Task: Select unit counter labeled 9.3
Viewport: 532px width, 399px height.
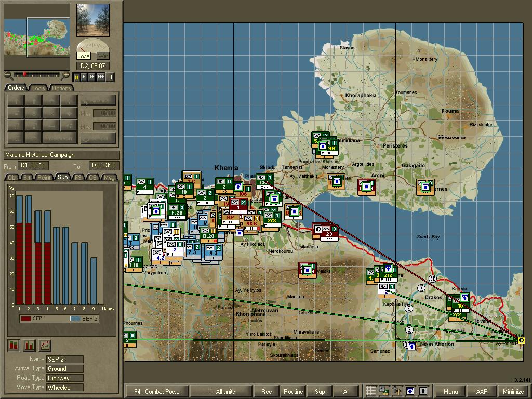Action: (214, 252)
